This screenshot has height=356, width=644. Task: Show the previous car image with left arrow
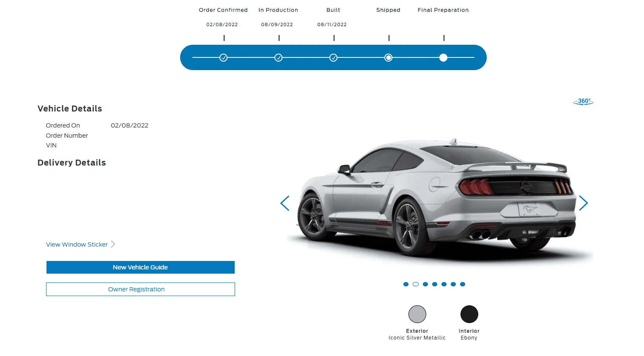285,203
